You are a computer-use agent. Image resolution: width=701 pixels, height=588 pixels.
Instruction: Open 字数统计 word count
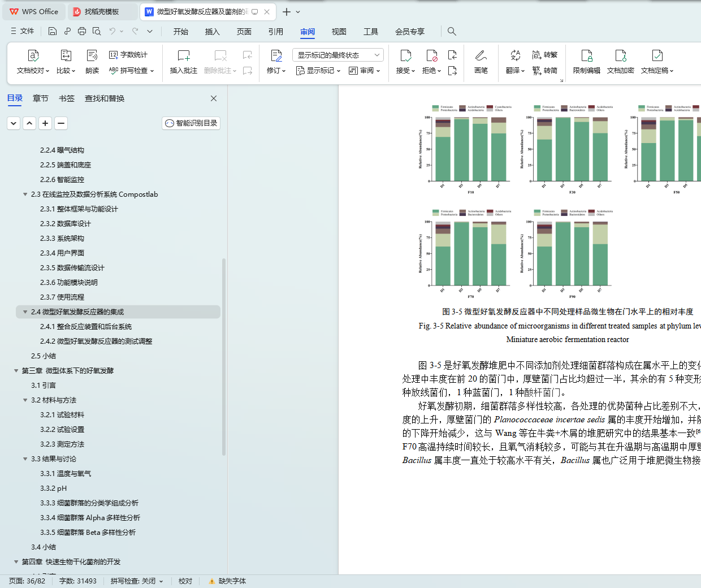(128, 55)
